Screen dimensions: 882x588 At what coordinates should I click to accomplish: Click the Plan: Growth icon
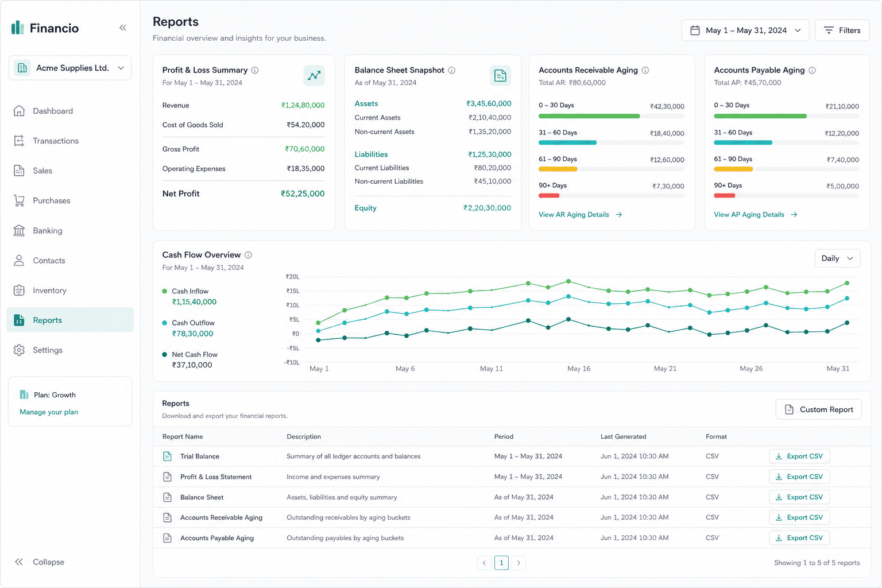[24, 394]
